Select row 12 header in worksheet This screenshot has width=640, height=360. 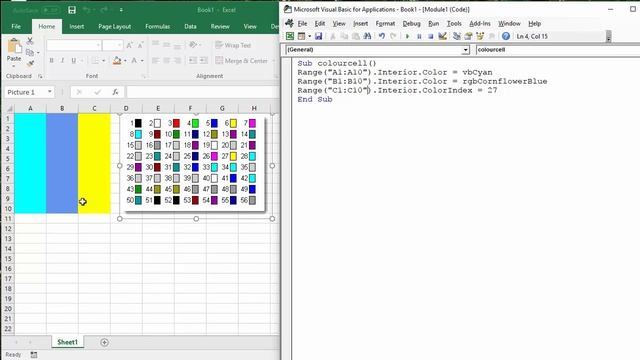click(x=8, y=229)
